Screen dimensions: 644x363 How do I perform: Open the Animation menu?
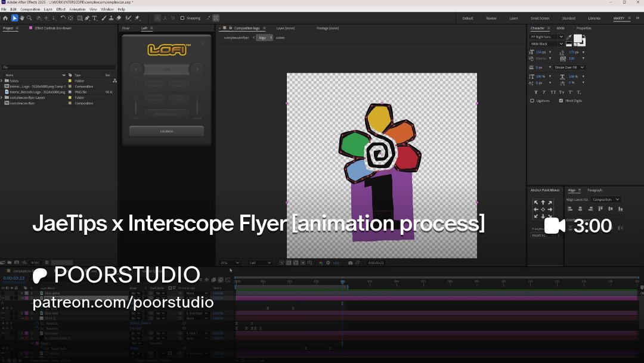(x=77, y=9)
